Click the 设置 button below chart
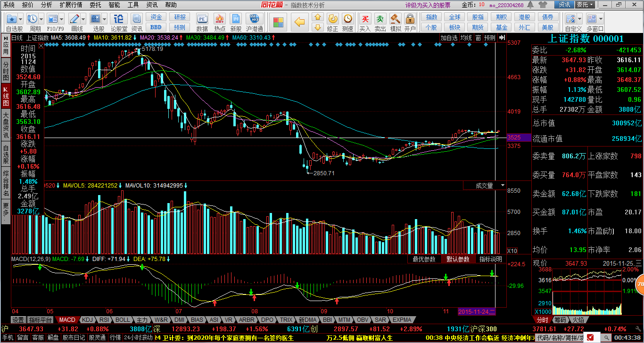The height and width of the screenshot is (343, 644). tap(18, 320)
